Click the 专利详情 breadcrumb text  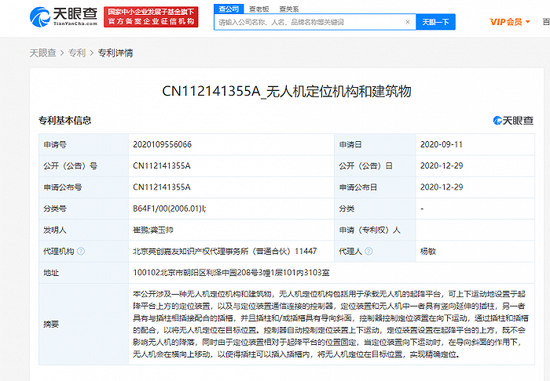tap(115, 53)
